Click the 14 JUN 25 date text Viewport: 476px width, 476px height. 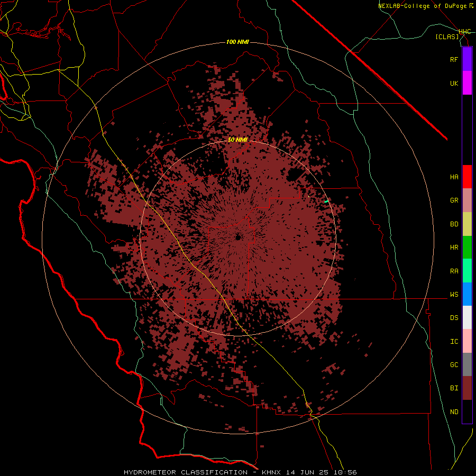point(309,472)
